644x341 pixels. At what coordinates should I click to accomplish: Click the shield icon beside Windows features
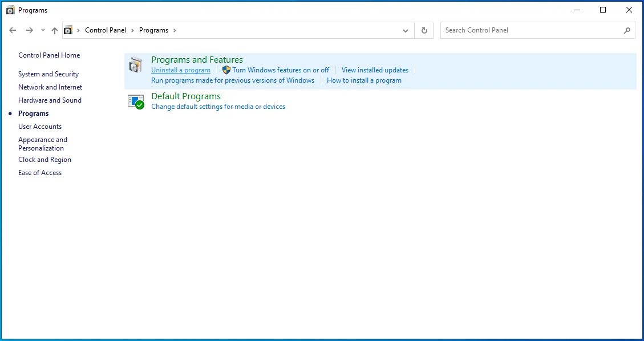pyautogui.click(x=226, y=70)
